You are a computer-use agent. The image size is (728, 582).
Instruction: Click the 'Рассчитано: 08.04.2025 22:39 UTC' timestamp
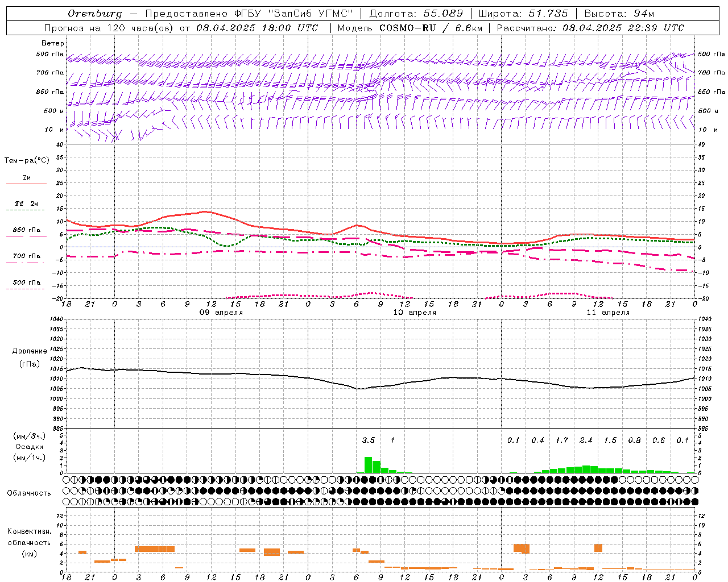click(590, 28)
